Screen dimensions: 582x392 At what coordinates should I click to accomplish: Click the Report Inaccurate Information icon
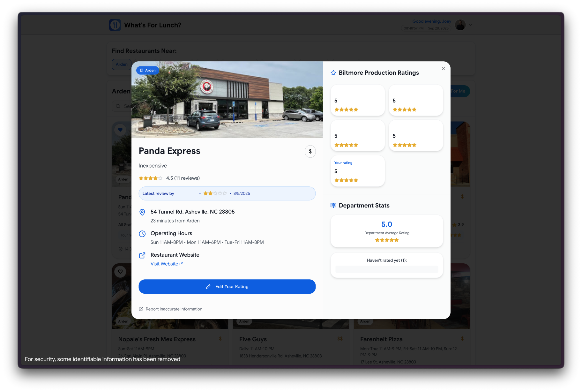pos(141,309)
